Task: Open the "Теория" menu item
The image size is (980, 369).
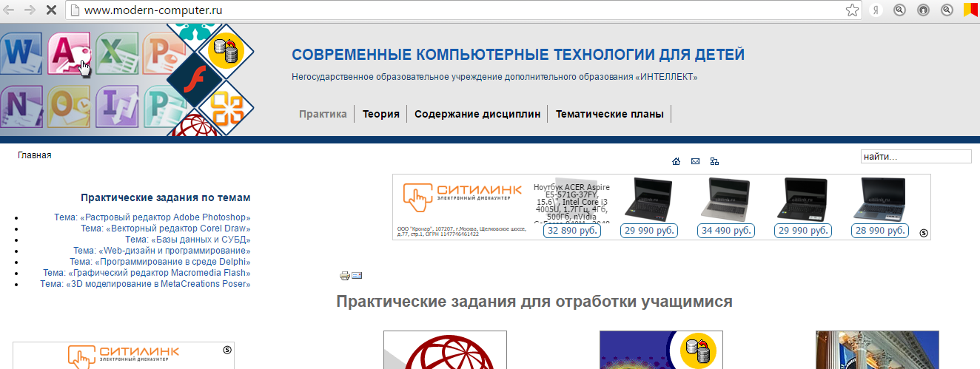Action: 381,114
